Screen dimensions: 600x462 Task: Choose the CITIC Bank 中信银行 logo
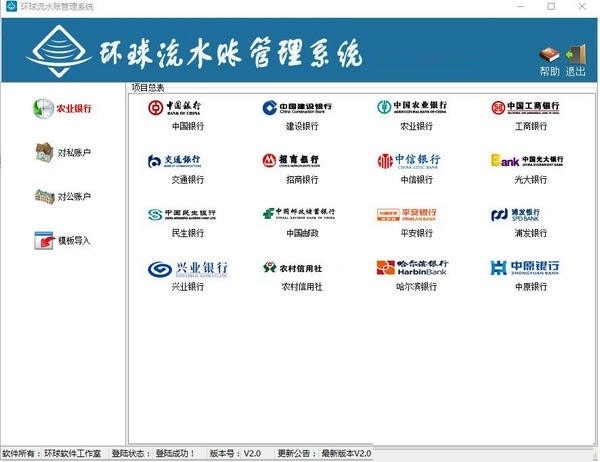click(409, 161)
